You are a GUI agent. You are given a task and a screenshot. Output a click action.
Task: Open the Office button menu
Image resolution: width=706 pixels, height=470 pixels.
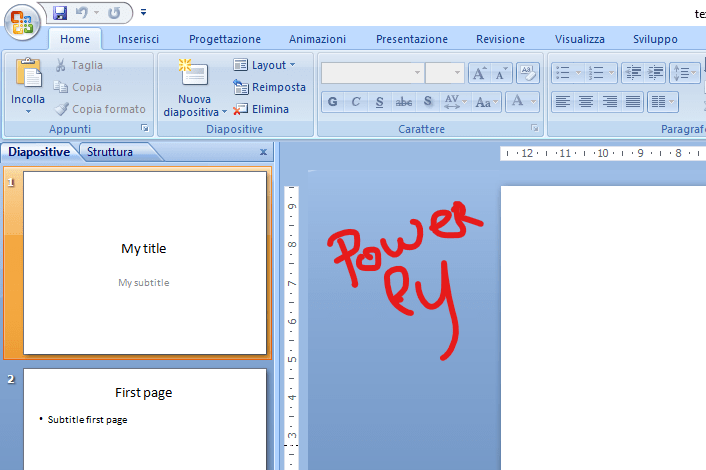coord(22,22)
